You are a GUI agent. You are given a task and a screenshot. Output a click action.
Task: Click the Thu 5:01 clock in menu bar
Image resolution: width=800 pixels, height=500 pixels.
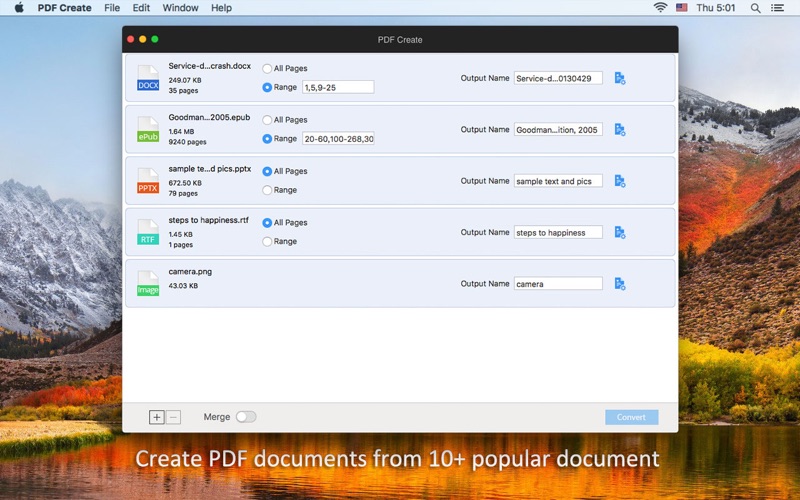716,8
